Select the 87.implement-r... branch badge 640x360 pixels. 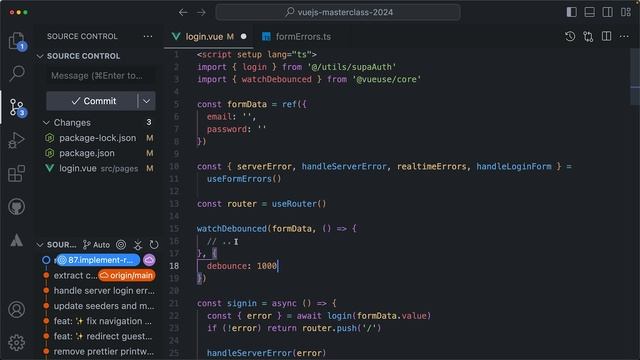(x=98, y=260)
